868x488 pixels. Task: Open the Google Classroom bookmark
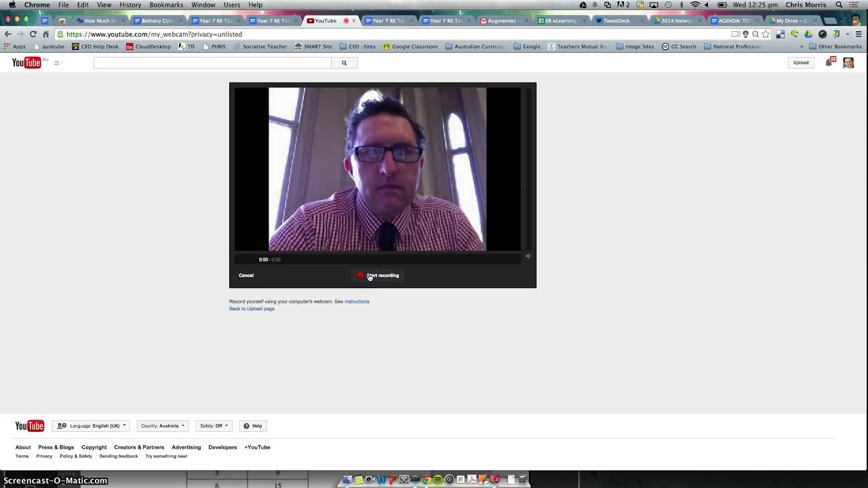[x=410, y=47]
